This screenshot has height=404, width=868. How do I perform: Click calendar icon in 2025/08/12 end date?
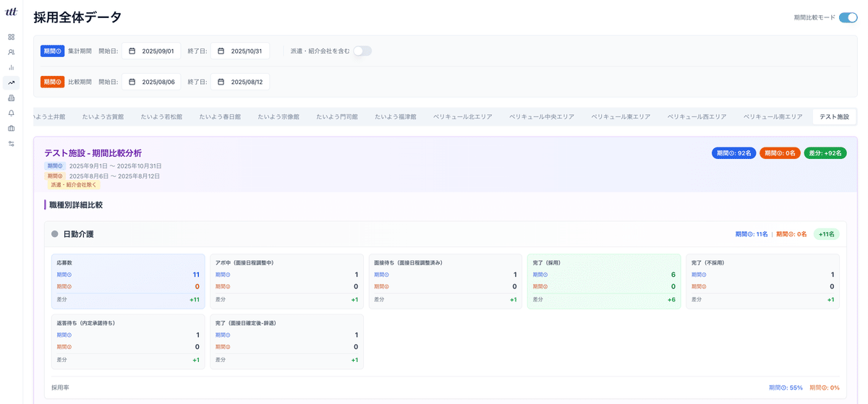(x=221, y=82)
